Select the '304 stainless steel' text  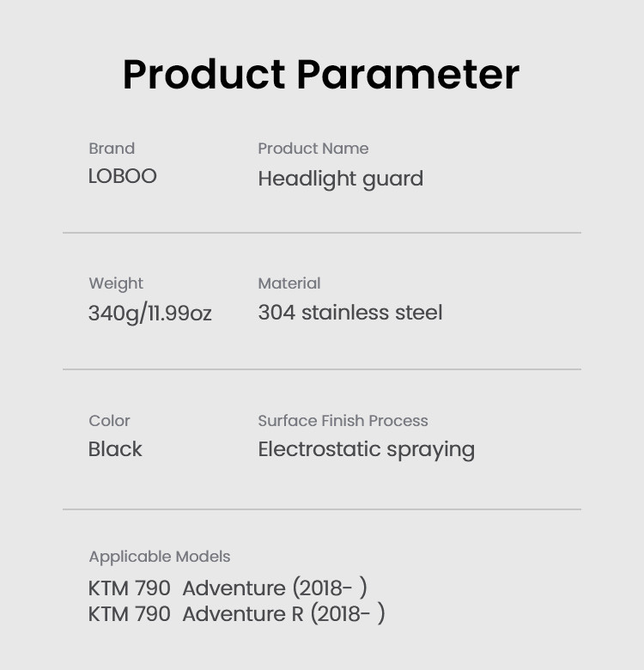click(350, 312)
